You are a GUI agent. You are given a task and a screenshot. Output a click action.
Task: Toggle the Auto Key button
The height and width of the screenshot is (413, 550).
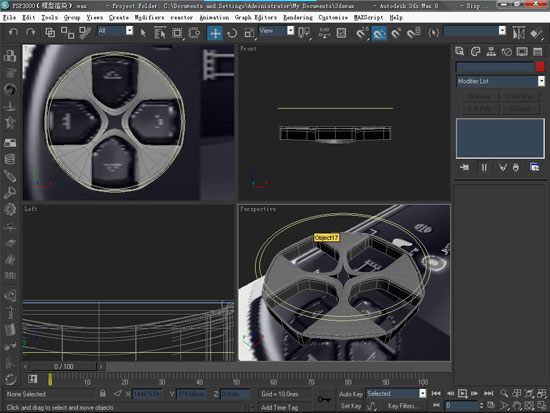[x=351, y=394]
